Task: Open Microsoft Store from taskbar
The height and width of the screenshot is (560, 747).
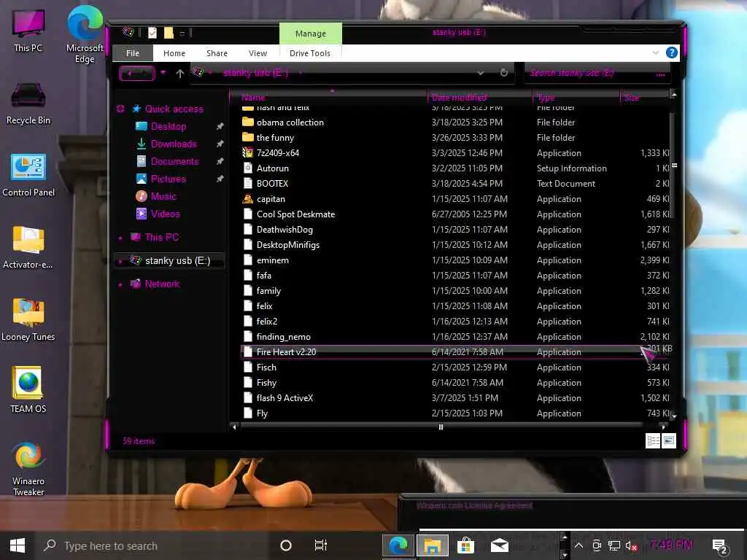Action: [465, 545]
